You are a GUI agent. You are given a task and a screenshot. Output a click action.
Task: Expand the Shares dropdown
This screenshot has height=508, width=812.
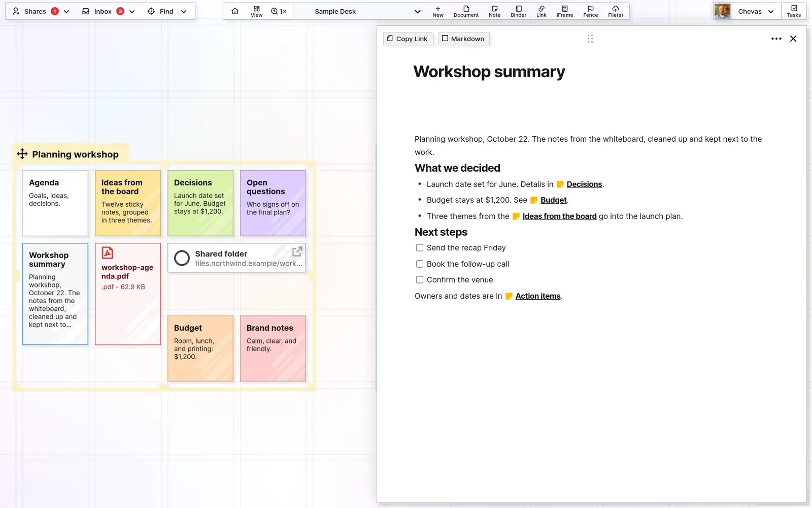pos(66,11)
